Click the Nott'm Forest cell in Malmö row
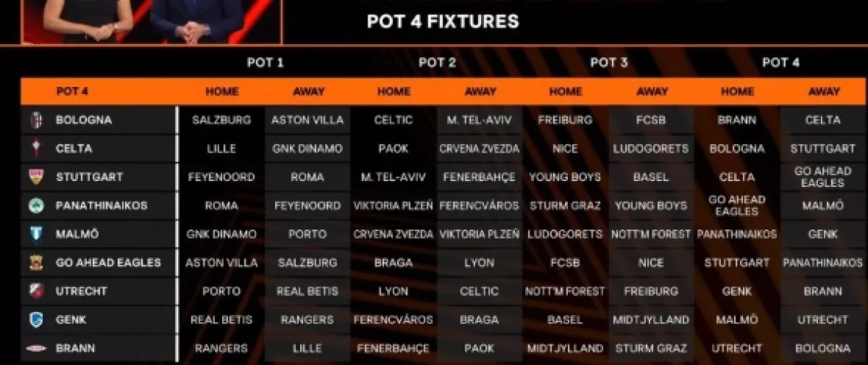The height and width of the screenshot is (365, 868). point(652,234)
